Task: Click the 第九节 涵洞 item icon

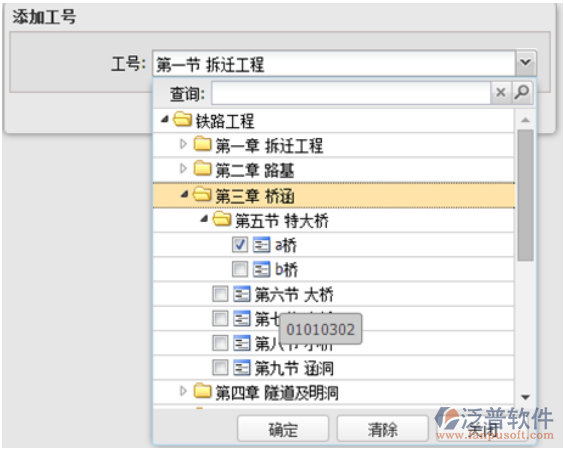Action: tap(242, 368)
